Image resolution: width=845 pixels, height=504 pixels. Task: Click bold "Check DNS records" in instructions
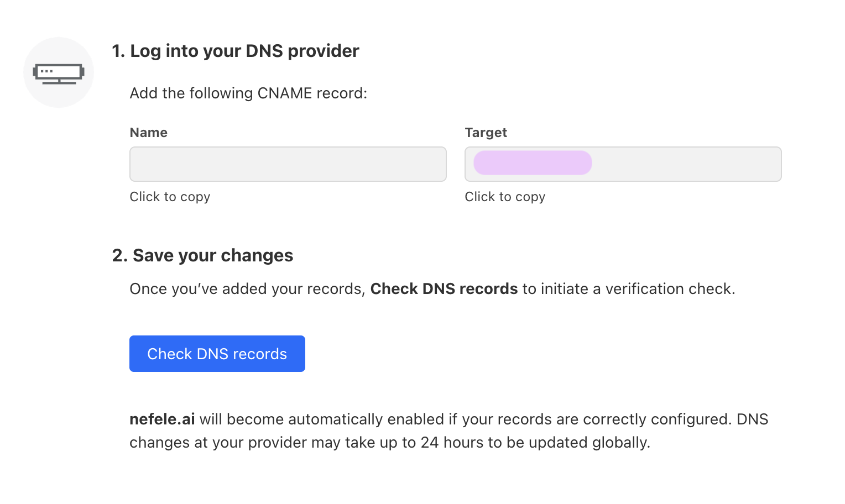tap(444, 289)
